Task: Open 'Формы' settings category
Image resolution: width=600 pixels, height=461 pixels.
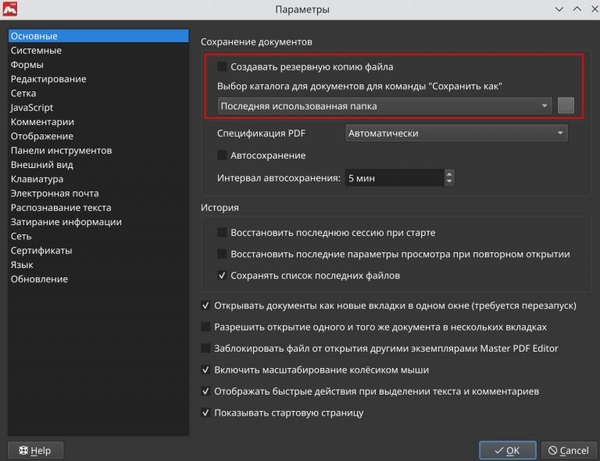Action: coord(99,65)
